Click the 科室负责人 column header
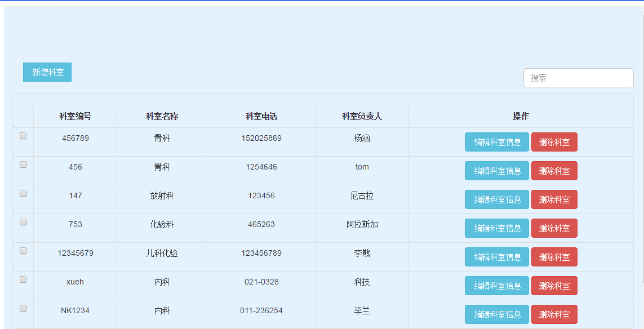 click(362, 116)
